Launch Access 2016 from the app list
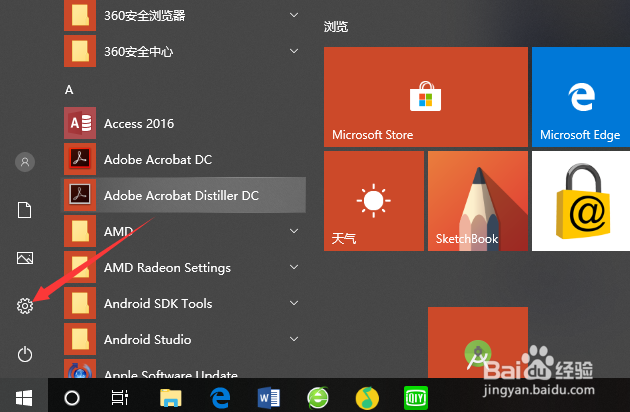Image resolution: width=630 pixels, height=412 pixels. point(183,123)
